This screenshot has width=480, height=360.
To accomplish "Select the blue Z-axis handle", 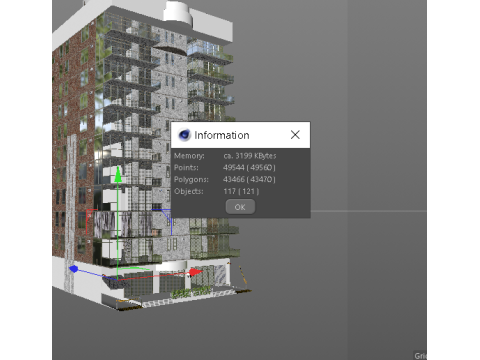I will point(74,269).
